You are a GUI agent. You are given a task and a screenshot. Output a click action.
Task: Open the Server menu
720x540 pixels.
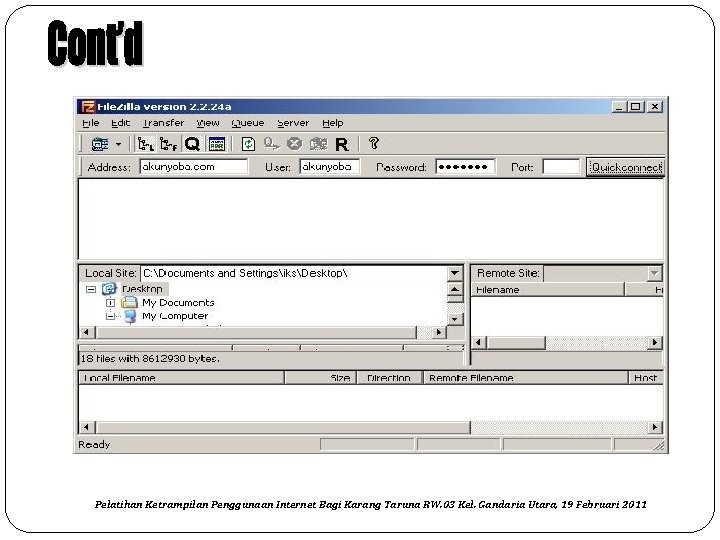(x=293, y=123)
